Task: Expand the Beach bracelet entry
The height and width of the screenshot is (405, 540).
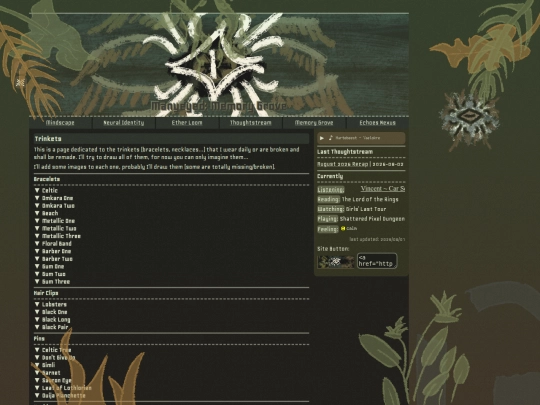Action: [x=46, y=213]
